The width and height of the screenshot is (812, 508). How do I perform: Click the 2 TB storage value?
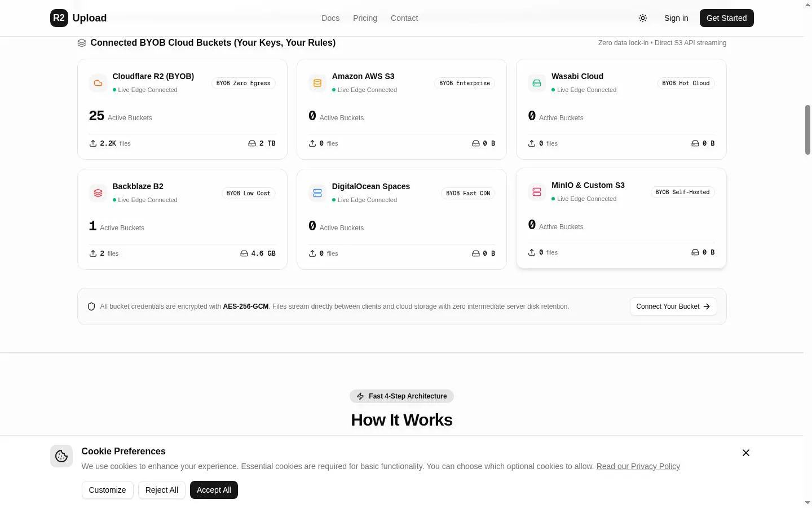(x=267, y=143)
